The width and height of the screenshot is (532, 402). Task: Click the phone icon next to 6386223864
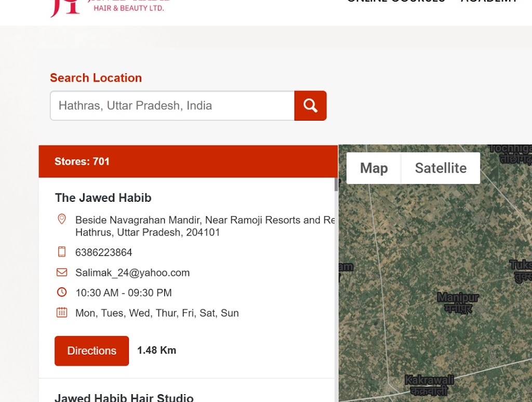[62, 252]
